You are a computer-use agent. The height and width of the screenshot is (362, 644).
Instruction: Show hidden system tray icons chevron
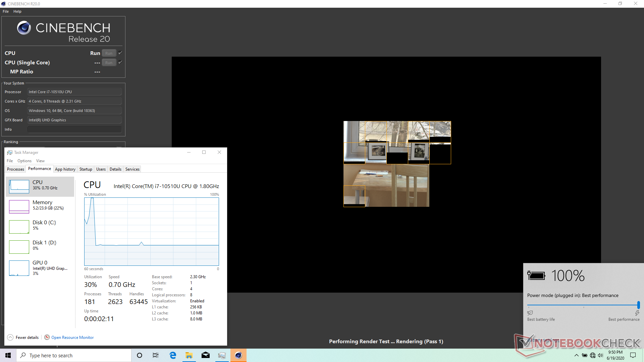point(576,355)
